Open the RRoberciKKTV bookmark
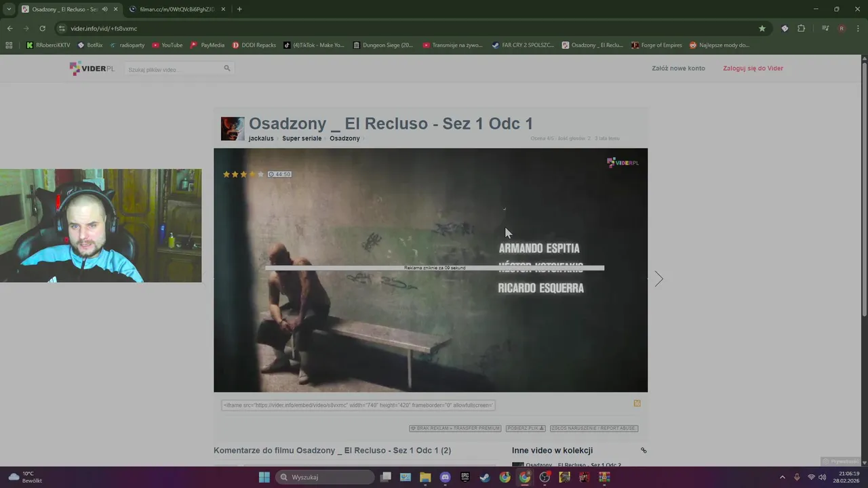This screenshot has height=488, width=868. [48, 45]
